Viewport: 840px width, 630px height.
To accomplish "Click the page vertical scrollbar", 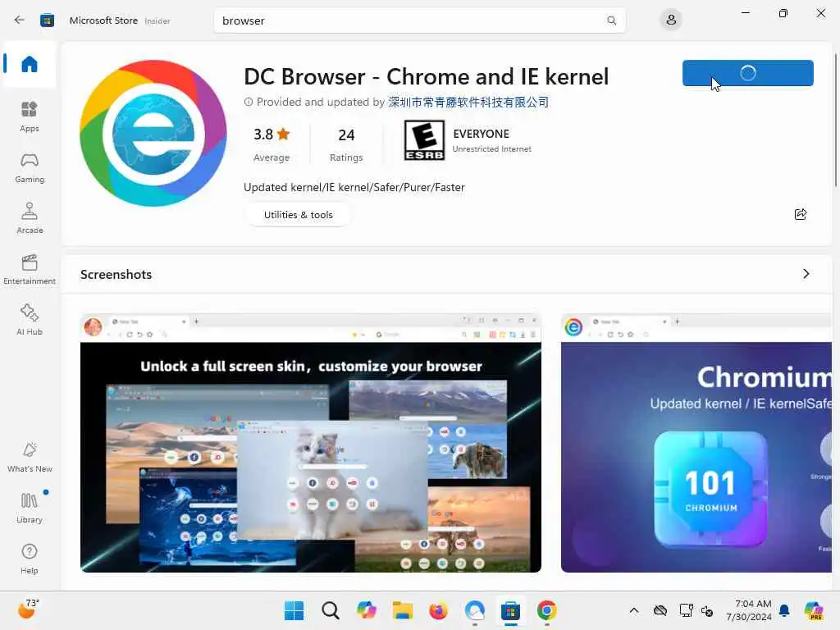I will (836, 121).
